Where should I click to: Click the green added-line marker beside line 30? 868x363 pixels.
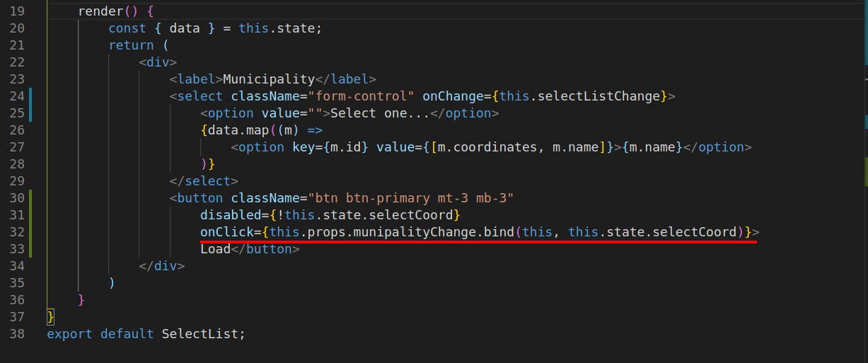(x=31, y=198)
